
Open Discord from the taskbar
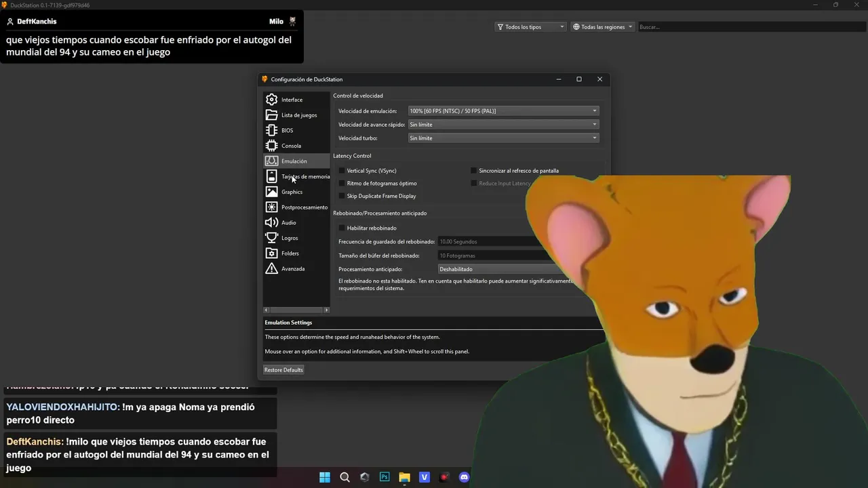click(464, 477)
